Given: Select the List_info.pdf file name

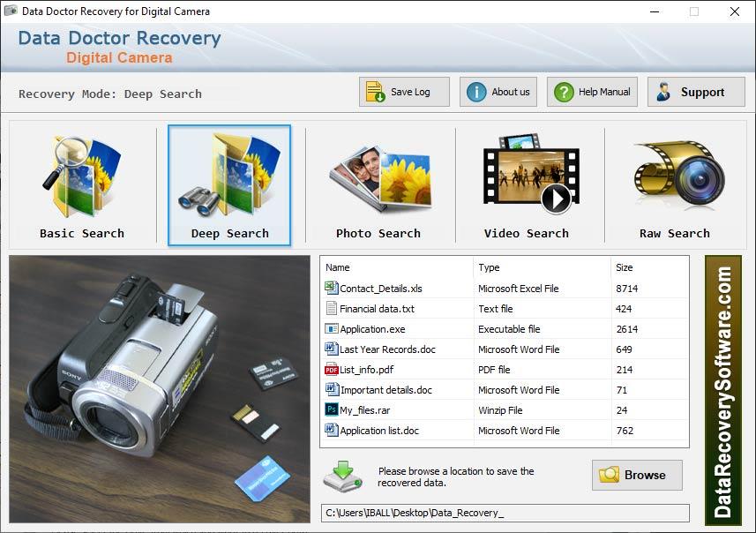Looking at the screenshot, I should click(366, 370).
